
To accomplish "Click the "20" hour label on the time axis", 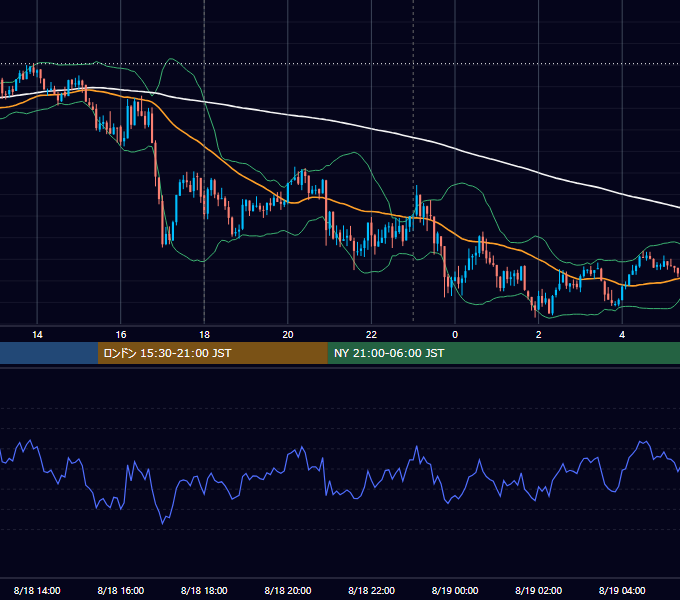I will [x=288, y=335].
